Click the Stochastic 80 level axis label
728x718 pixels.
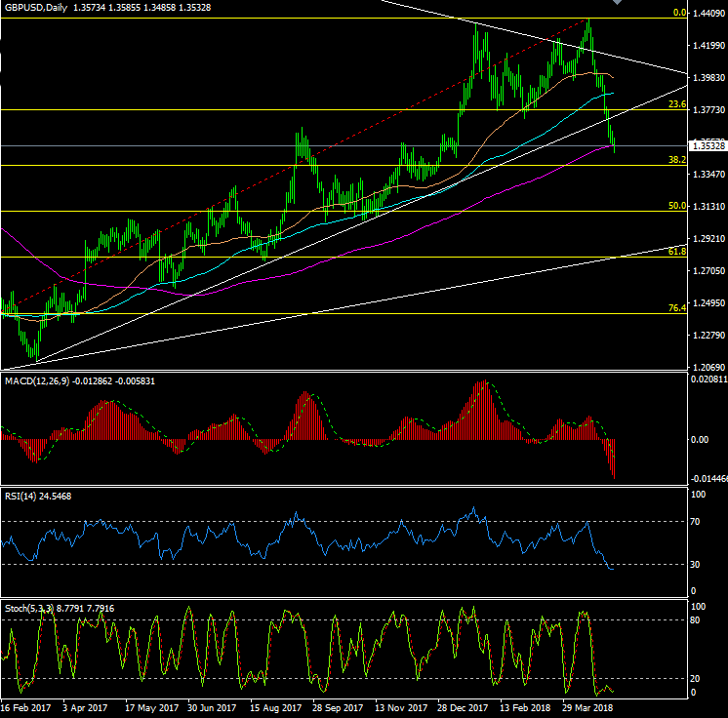pyautogui.click(x=697, y=619)
